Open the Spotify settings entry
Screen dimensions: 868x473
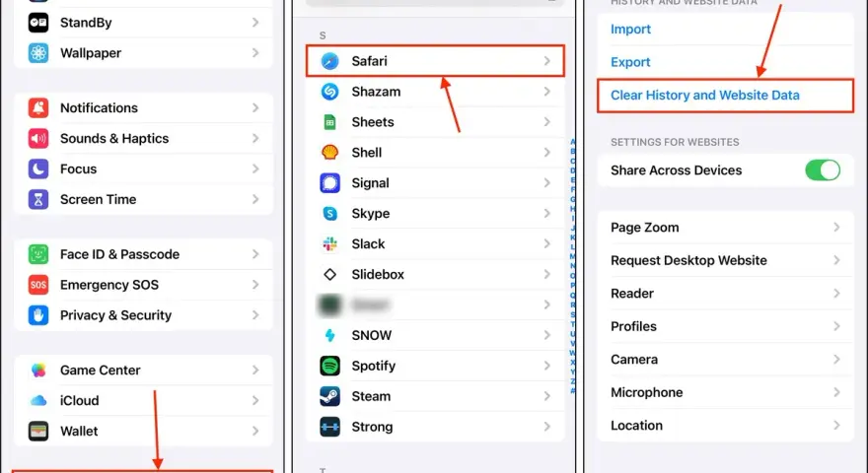point(435,366)
